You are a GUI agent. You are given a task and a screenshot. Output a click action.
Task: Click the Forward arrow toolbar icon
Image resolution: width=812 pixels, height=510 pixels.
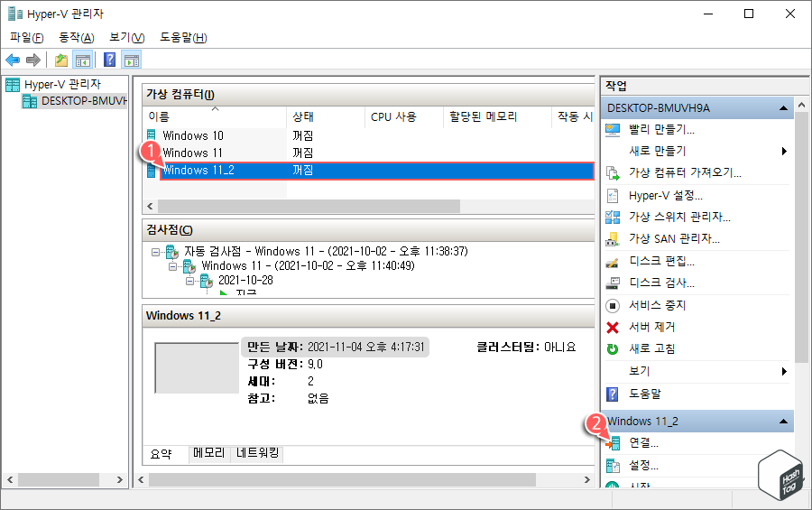click(33, 60)
